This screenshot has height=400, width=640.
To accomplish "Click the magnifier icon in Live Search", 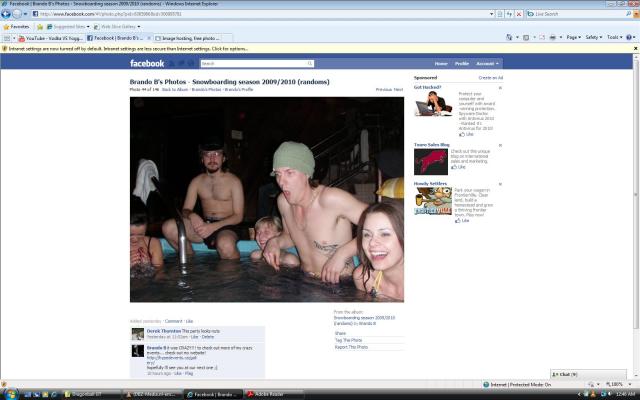I will (x=629, y=14).
